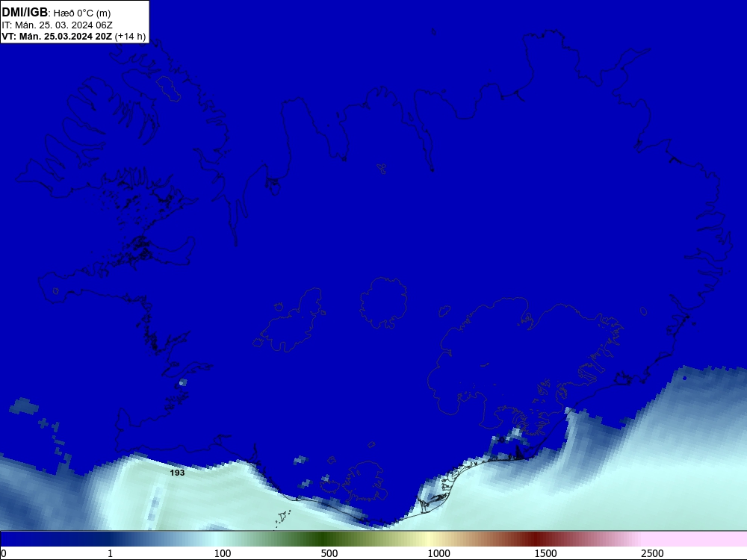The height and width of the screenshot is (560, 747).
Task: Click the 'Hæð 0°C (m)' parameter label
Action: tap(82, 13)
